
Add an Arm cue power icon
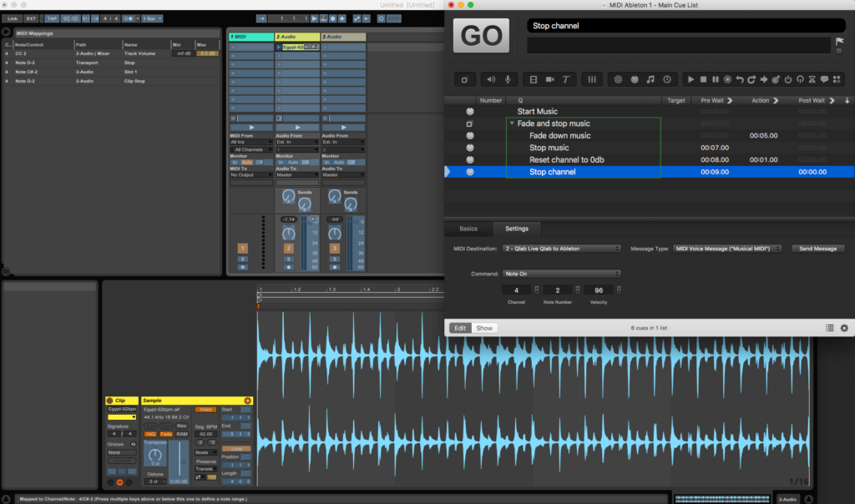pyautogui.click(x=788, y=79)
